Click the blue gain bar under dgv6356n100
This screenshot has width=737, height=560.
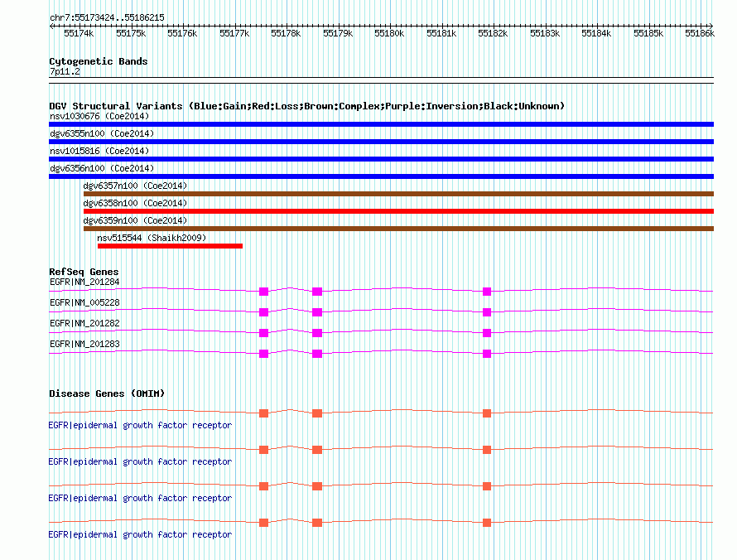(381, 176)
